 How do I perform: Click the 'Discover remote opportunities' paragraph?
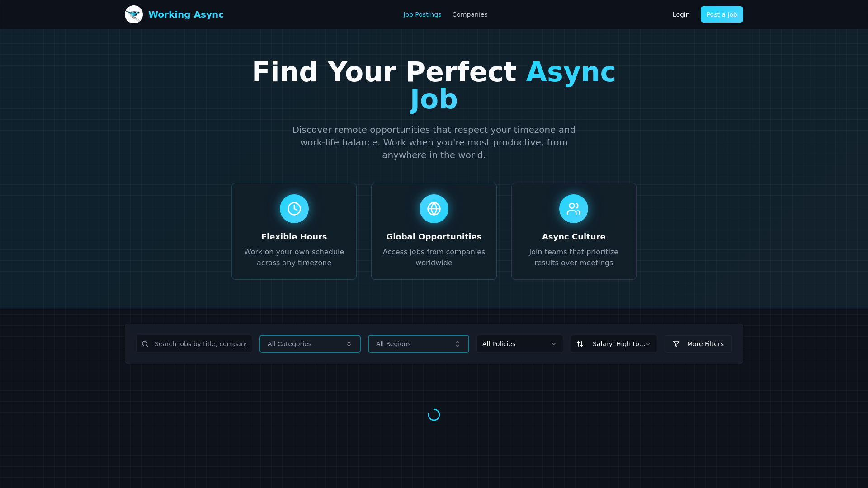[x=434, y=142]
